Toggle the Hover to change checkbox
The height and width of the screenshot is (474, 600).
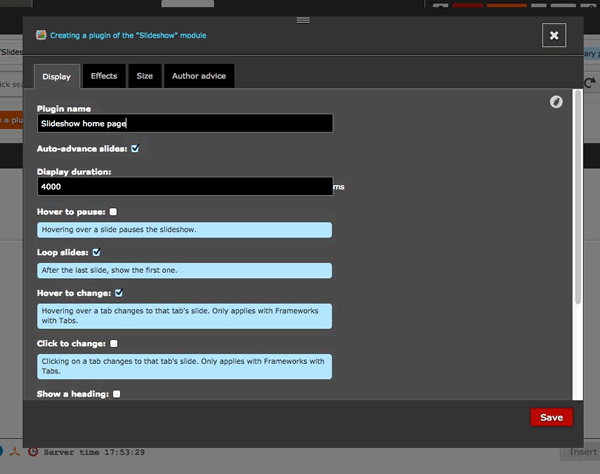(119, 293)
